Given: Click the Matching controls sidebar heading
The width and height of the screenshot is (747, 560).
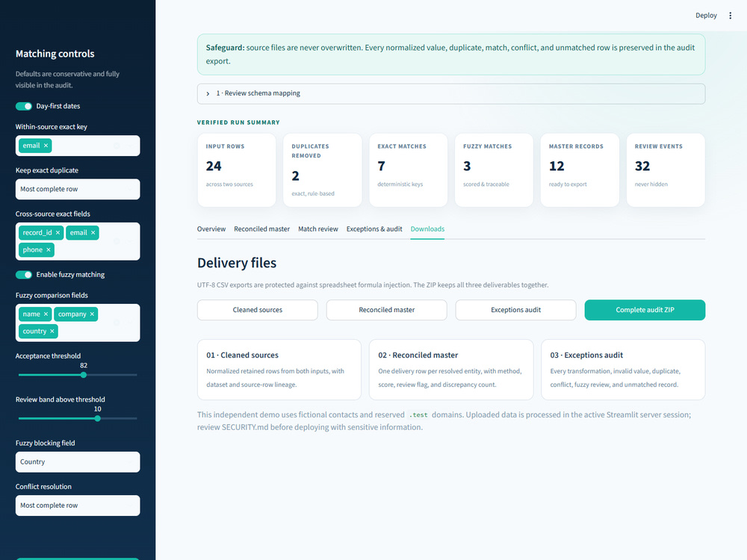Looking at the screenshot, I should pyautogui.click(x=55, y=54).
